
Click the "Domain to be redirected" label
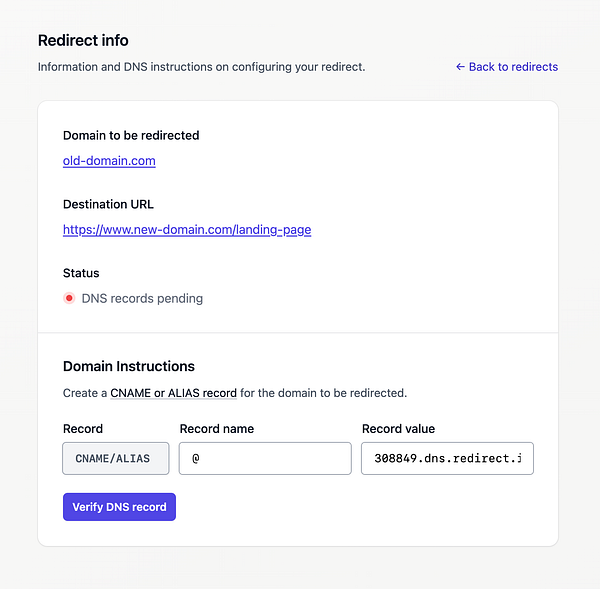[x=131, y=135]
